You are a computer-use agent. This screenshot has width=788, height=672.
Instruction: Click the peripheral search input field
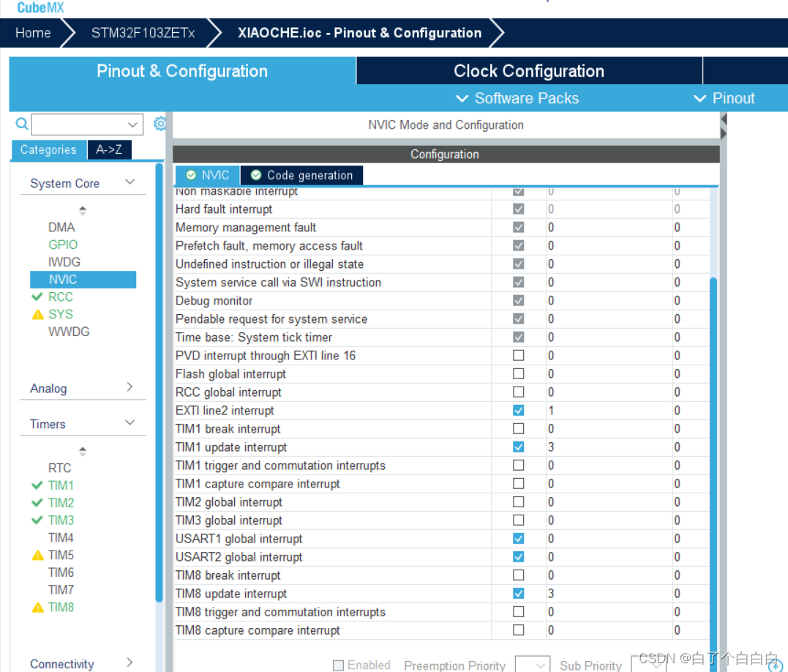pos(87,124)
